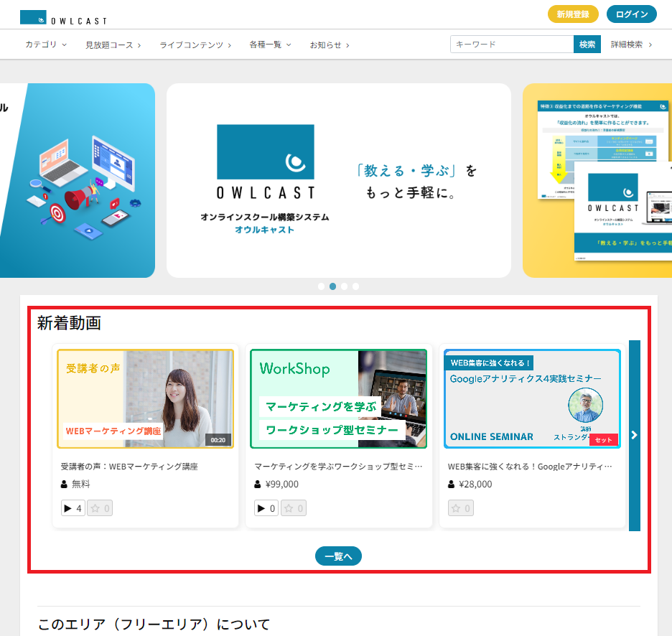The height and width of the screenshot is (636, 672).
Task: Open the Googleアナリティクス4 seminar thumbnail
Action: coord(532,398)
